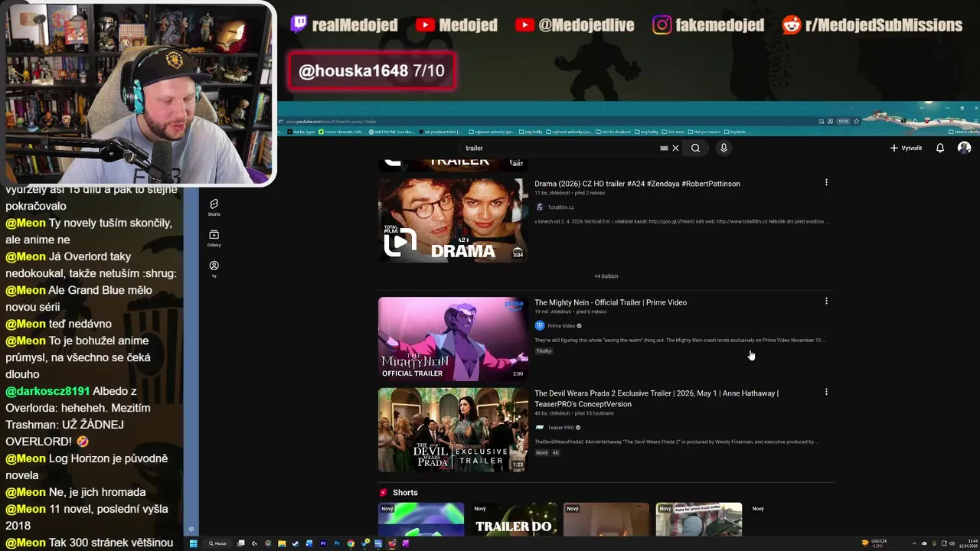The height and width of the screenshot is (551, 980).
Task: Expand the '+4 Dalších' more results
Action: pos(606,276)
